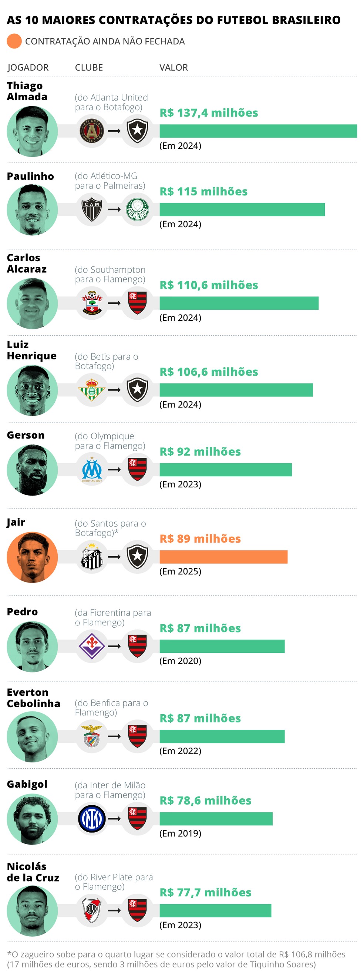The image size is (364, 980).
Task: Click the Southampton club crest
Action: tap(92, 303)
